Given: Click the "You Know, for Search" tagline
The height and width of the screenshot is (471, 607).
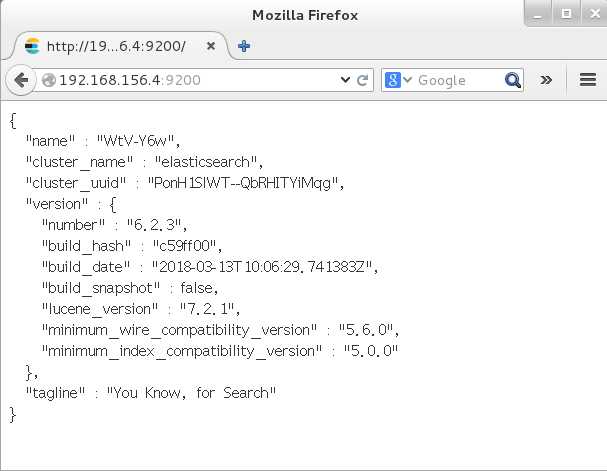Looking at the screenshot, I should point(192,393).
